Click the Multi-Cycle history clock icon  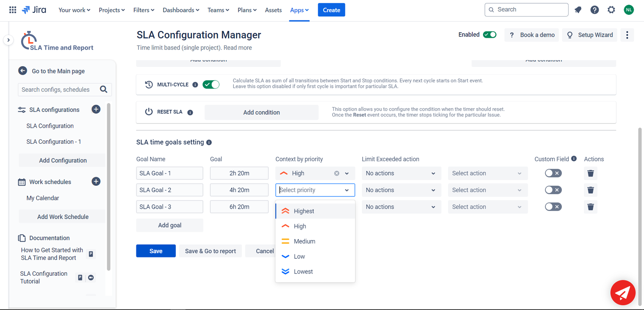[x=149, y=84]
